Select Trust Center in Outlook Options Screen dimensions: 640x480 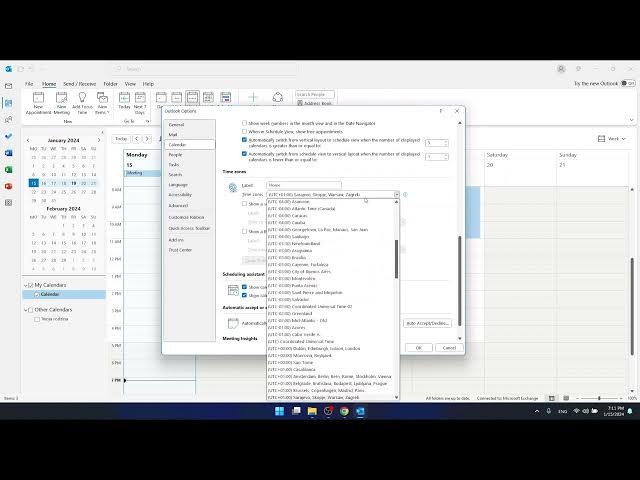point(189,250)
